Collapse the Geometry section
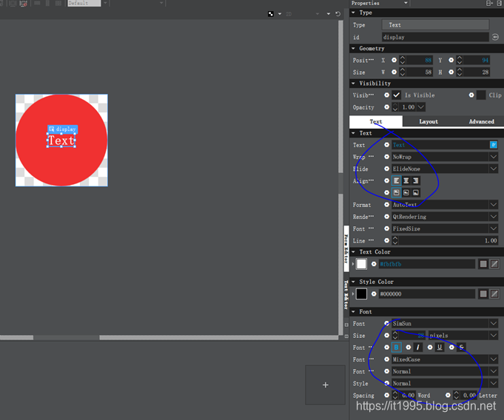 (353, 49)
